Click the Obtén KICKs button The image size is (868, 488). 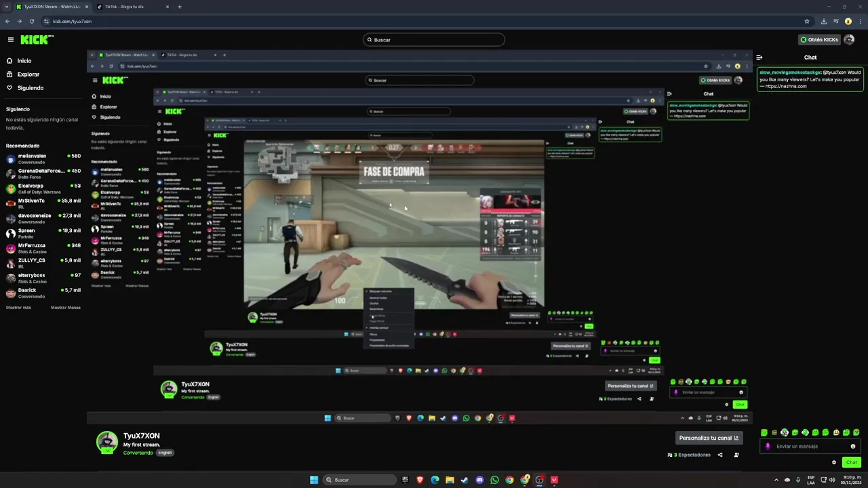[818, 40]
